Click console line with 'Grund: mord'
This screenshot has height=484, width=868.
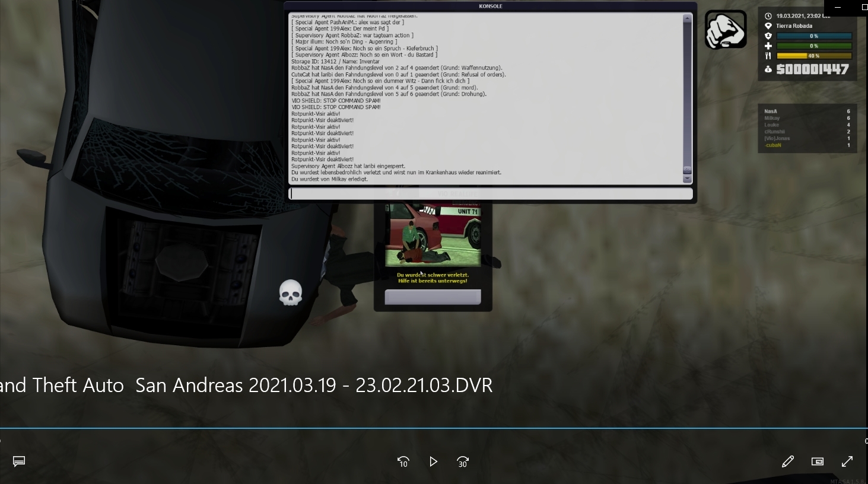pos(384,88)
